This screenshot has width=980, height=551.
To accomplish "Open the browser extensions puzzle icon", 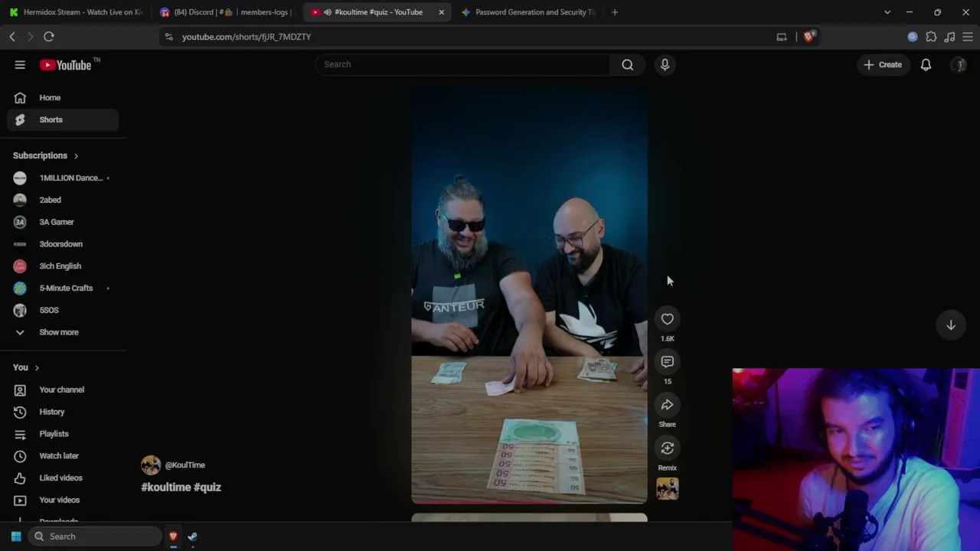I will (931, 37).
